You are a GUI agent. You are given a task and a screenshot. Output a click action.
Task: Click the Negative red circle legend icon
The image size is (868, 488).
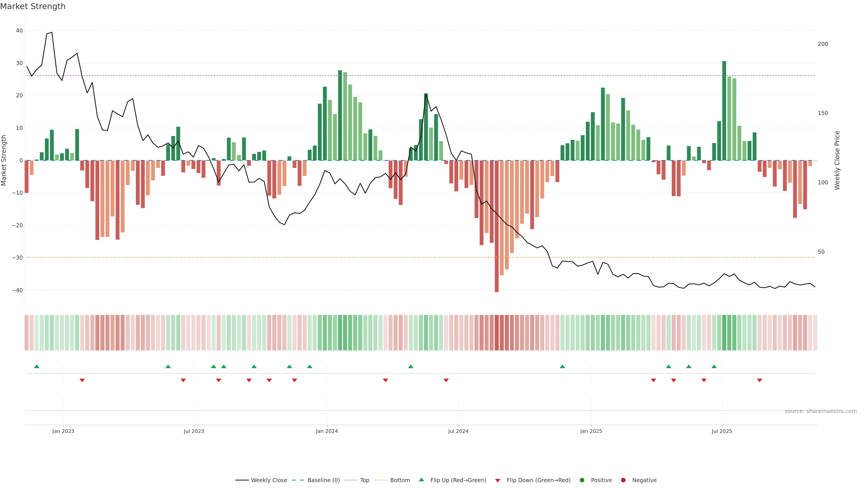coord(623,480)
